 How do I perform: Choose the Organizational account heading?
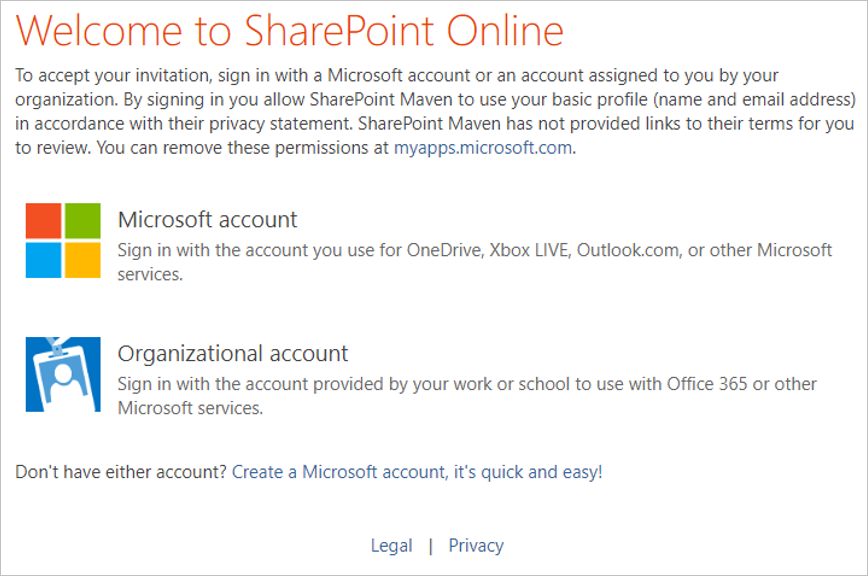(x=233, y=354)
